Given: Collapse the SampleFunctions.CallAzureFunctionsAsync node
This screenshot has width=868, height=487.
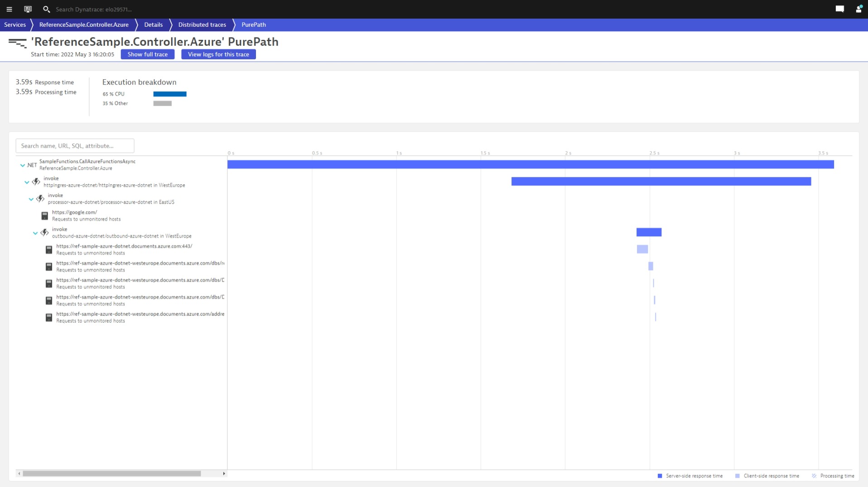Looking at the screenshot, I should pyautogui.click(x=22, y=165).
